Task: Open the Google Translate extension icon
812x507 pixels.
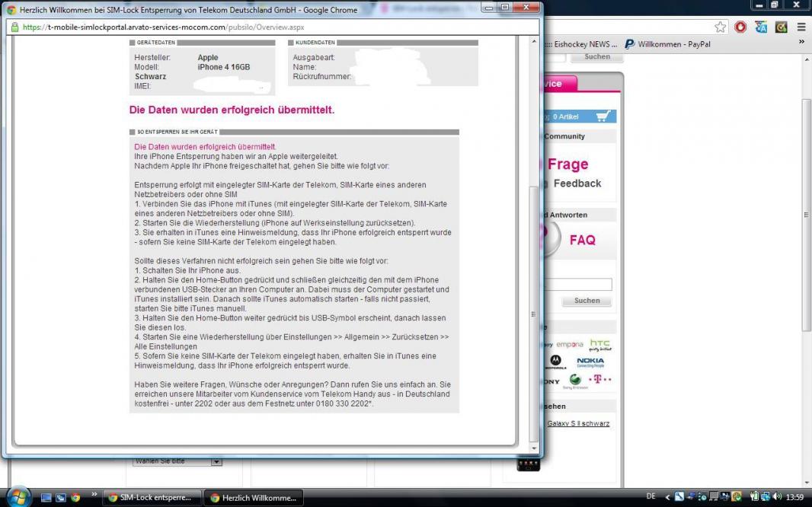Action: [x=761, y=27]
